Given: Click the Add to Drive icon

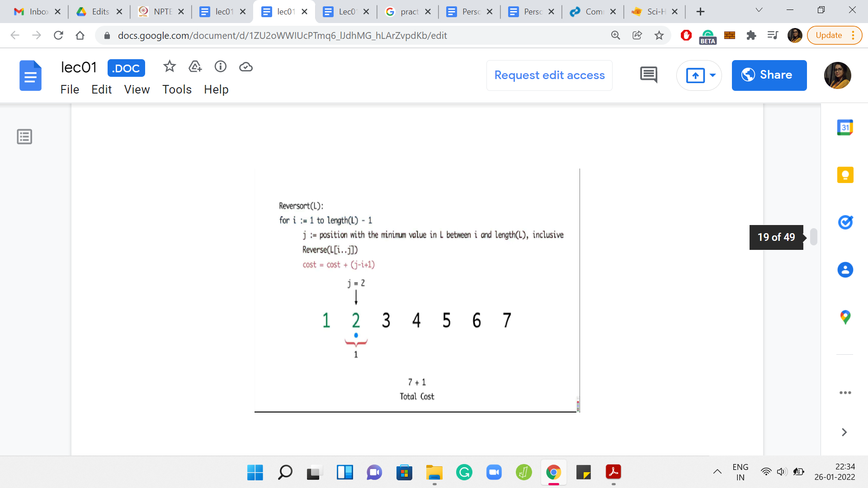Looking at the screenshot, I should (x=195, y=67).
